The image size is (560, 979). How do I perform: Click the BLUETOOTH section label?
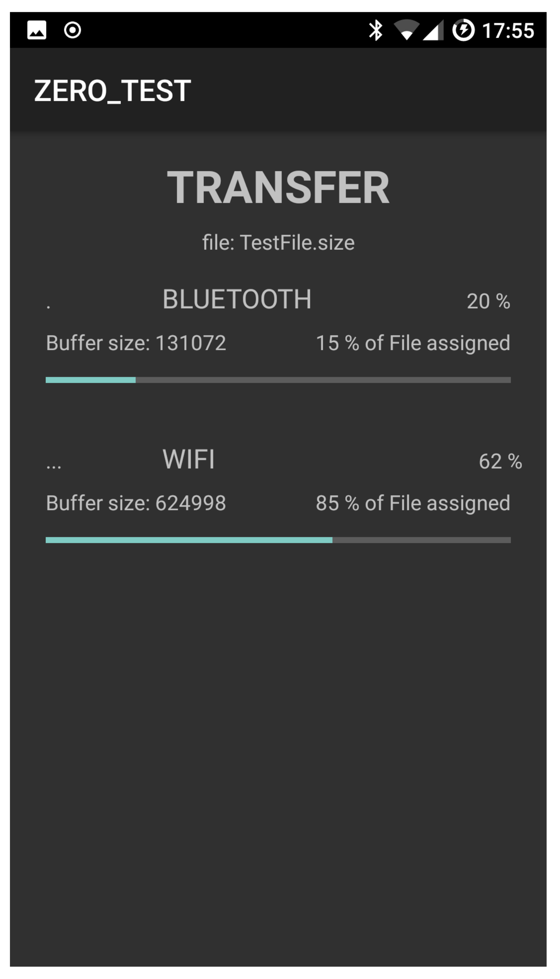pyautogui.click(x=237, y=299)
